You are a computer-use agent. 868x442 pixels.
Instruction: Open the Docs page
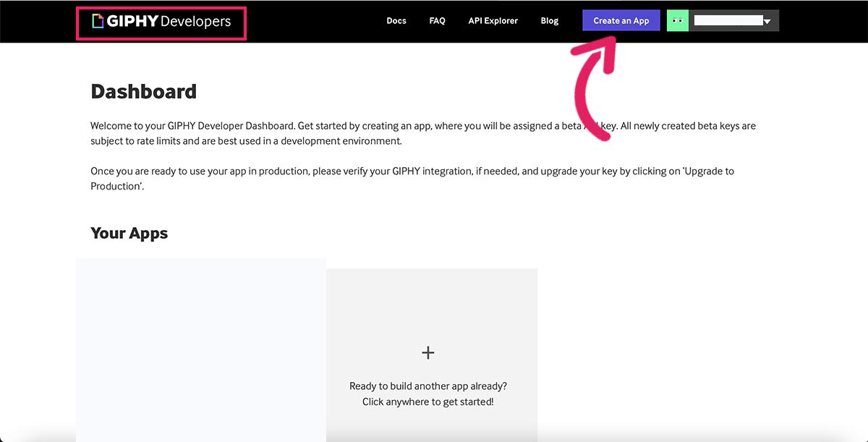(x=396, y=21)
